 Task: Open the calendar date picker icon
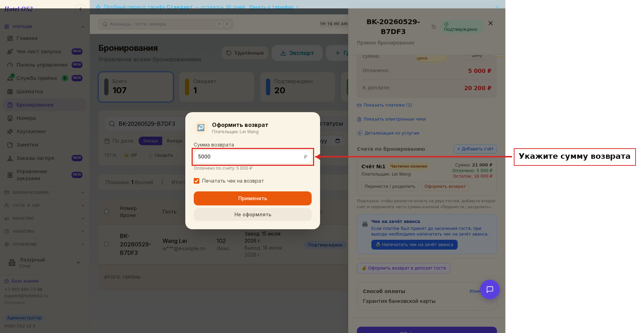point(338,141)
